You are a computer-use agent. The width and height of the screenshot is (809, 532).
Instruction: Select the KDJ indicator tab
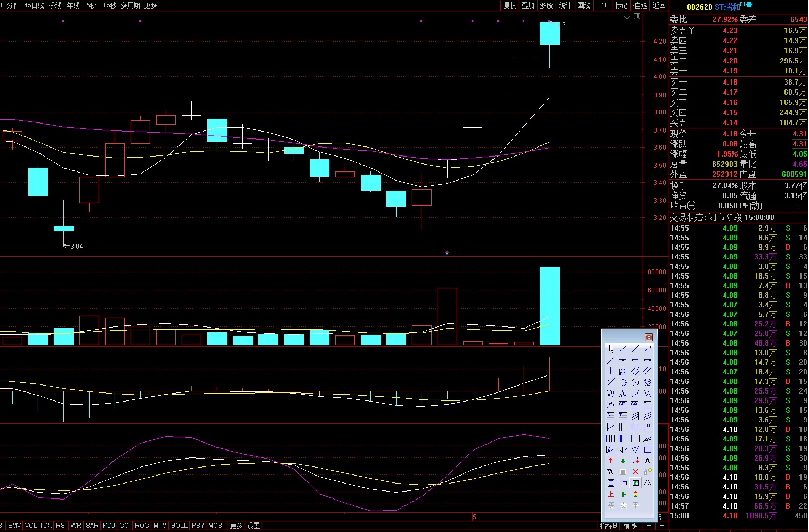109,526
